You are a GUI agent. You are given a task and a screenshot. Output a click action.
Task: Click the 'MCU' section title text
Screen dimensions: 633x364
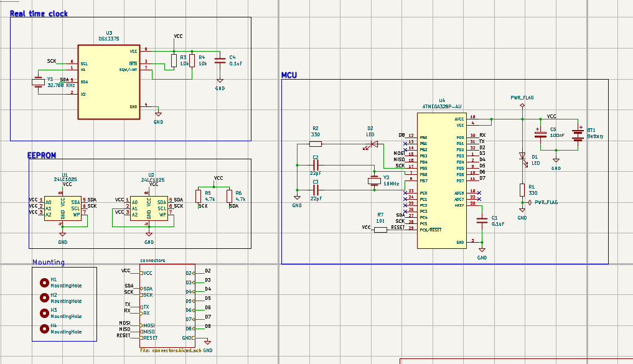click(289, 75)
